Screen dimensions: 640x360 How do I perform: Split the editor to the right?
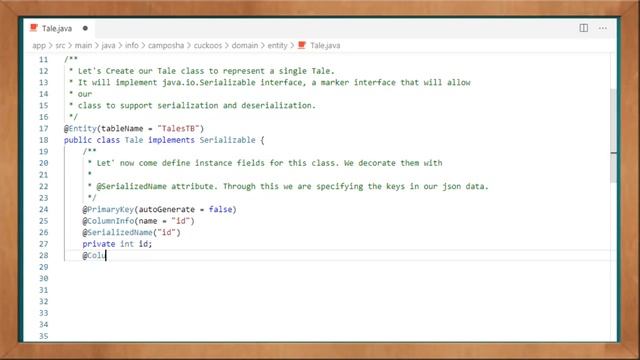click(x=584, y=28)
